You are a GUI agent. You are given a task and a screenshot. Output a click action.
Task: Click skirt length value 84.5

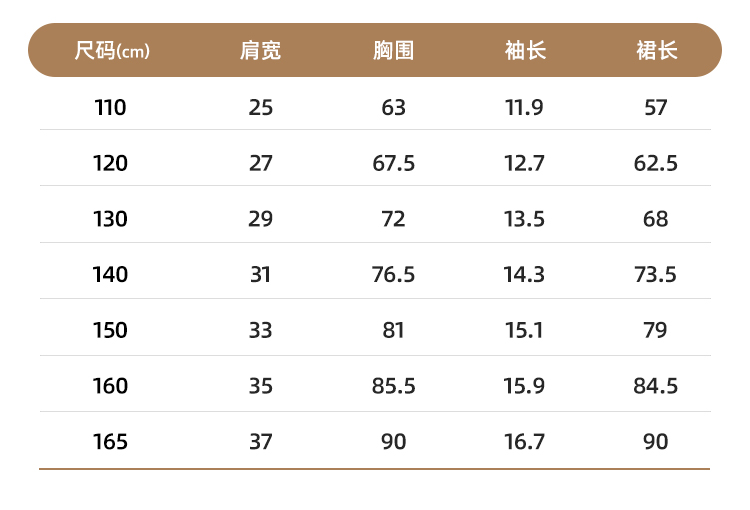point(656,385)
